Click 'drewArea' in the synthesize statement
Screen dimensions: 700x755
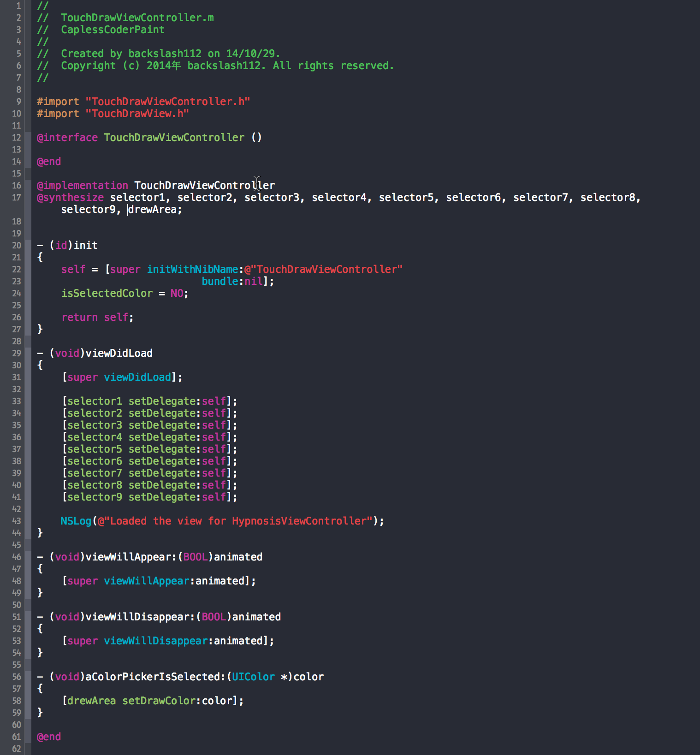[153, 209]
